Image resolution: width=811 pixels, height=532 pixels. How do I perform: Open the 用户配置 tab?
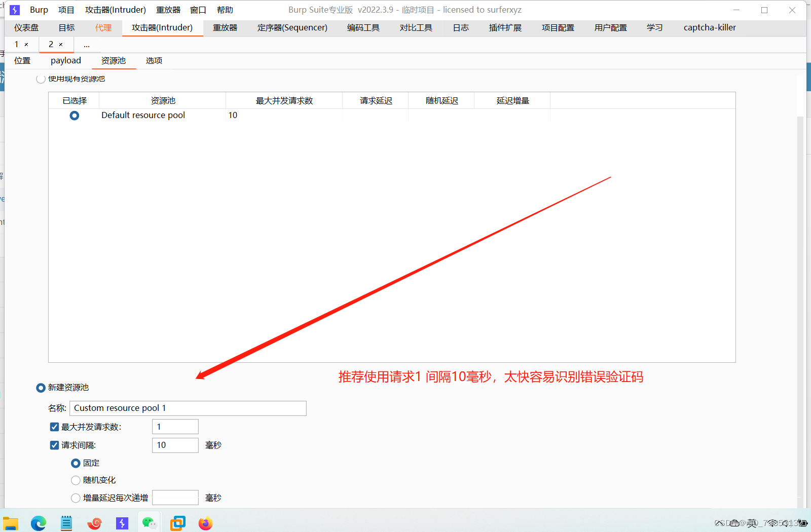click(x=611, y=28)
